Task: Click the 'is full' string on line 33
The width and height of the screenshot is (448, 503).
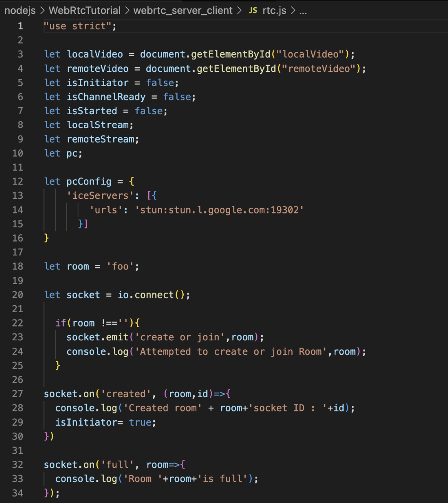Action: point(222,479)
